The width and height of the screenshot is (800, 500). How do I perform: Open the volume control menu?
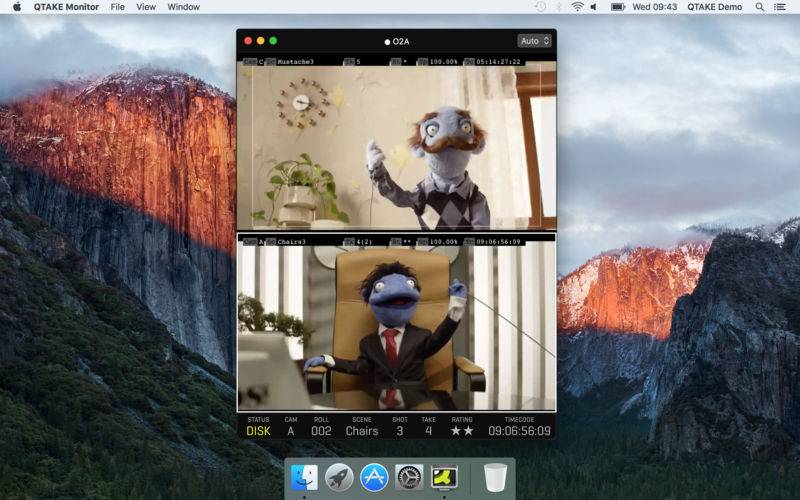pos(594,7)
